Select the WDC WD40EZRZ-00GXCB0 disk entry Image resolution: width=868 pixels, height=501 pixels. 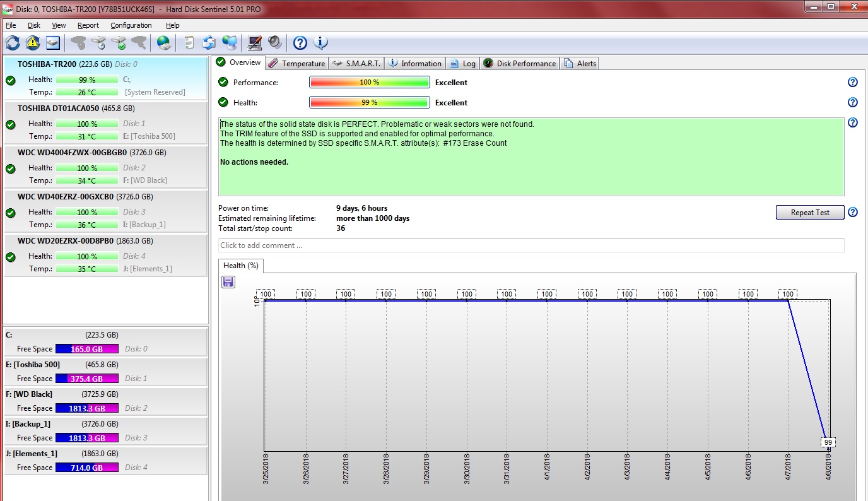click(x=105, y=211)
